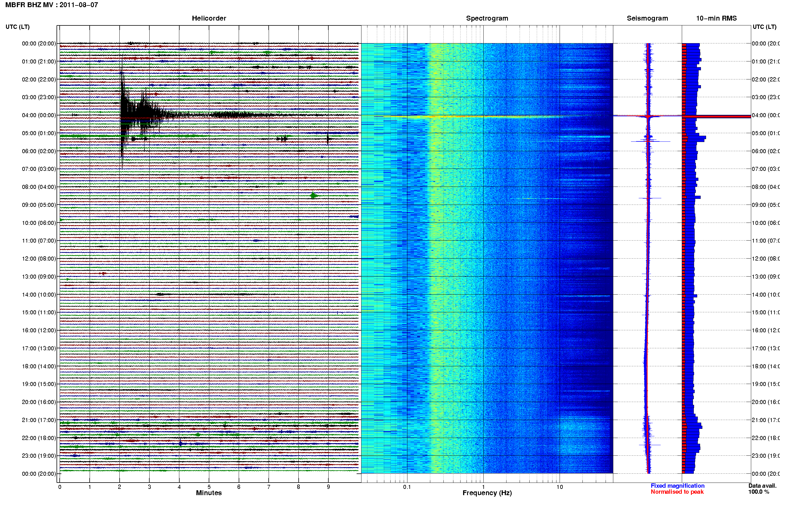
Task: Click the '0.1' frequency tick label
Action: point(407,487)
